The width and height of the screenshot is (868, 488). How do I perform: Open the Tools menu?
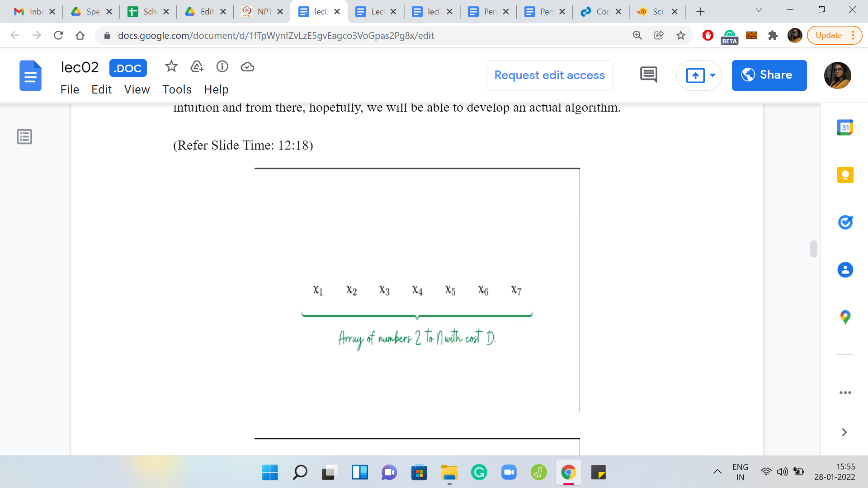pos(177,89)
